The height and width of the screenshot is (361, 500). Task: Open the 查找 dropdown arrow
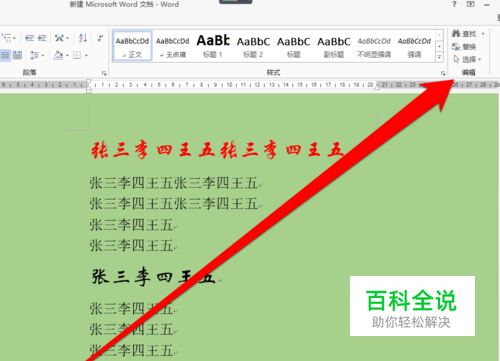click(x=483, y=34)
